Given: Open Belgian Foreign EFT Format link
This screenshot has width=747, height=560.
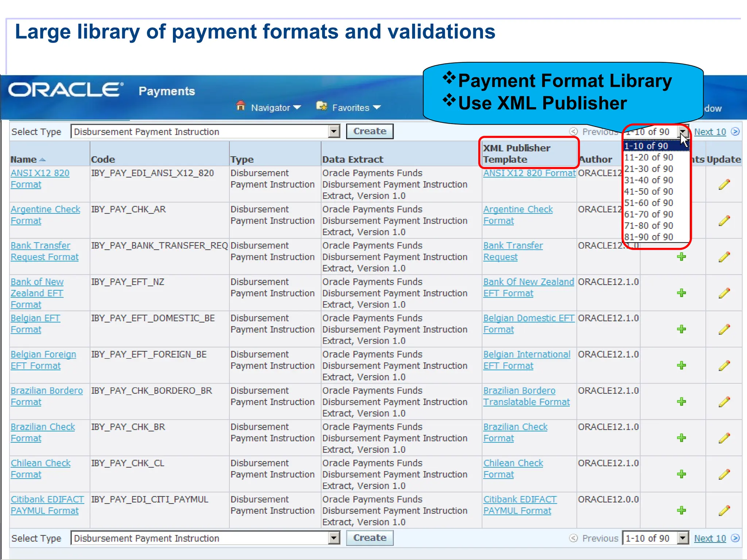Looking at the screenshot, I should point(43,360).
